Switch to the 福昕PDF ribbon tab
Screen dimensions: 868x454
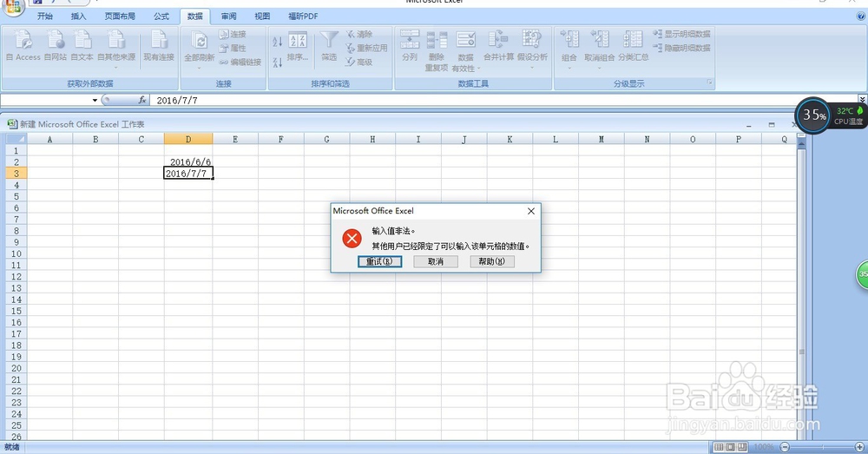(303, 16)
